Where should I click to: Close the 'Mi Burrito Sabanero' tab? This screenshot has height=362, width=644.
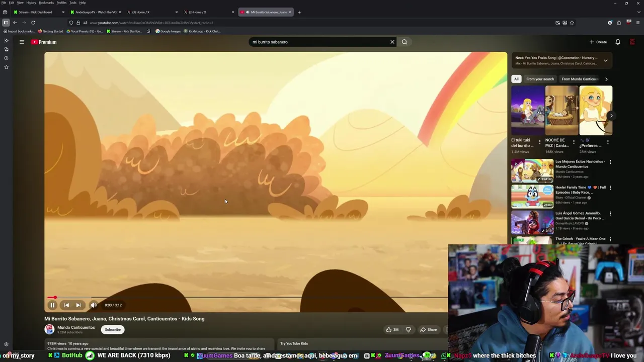290,12
